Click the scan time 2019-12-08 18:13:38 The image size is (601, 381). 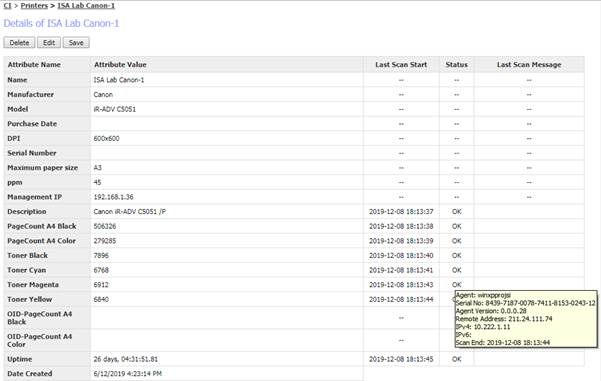coord(401,226)
